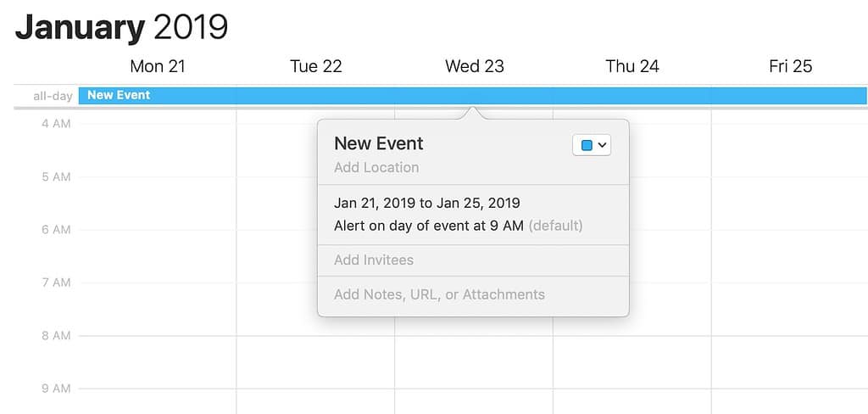Viewport: 868px width, 414px height.
Task: Edit the New Event title in popover
Action: 379,143
